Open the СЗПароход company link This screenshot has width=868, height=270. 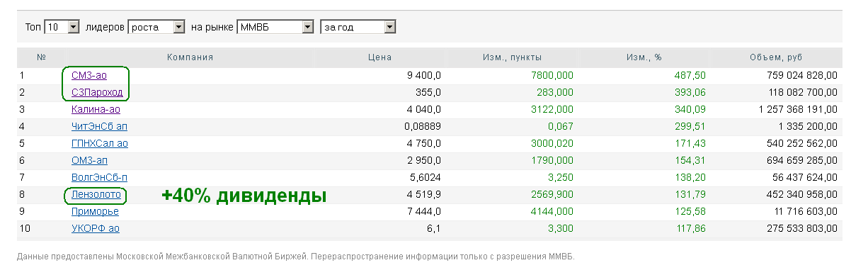(x=97, y=92)
